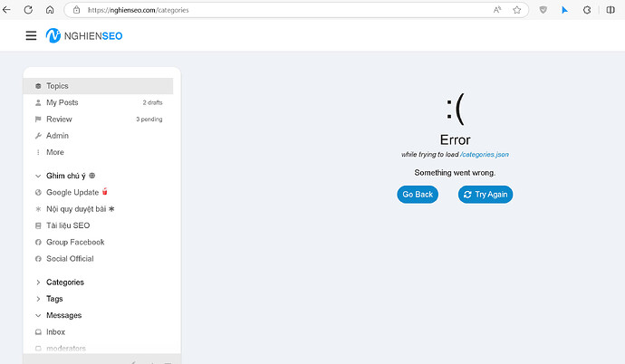
Task: Open the hamburger sidebar menu
Action: tap(31, 36)
